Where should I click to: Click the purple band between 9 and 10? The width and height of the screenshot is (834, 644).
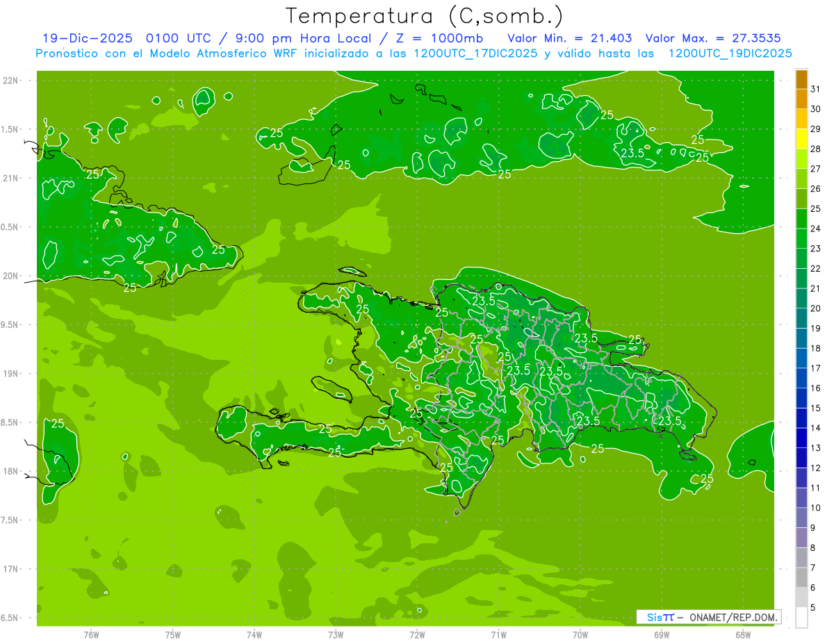(801, 518)
